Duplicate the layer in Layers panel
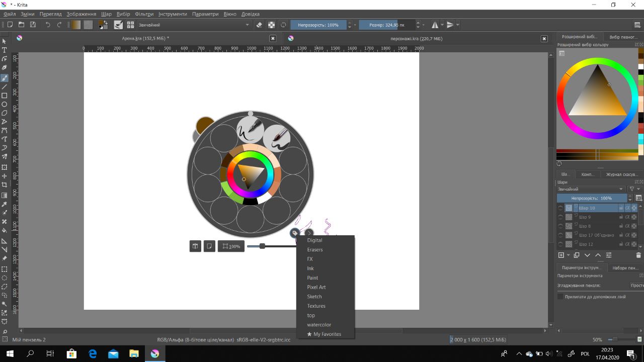Image resolution: width=644 pixels, height=362 pixels. click(577, 255)
